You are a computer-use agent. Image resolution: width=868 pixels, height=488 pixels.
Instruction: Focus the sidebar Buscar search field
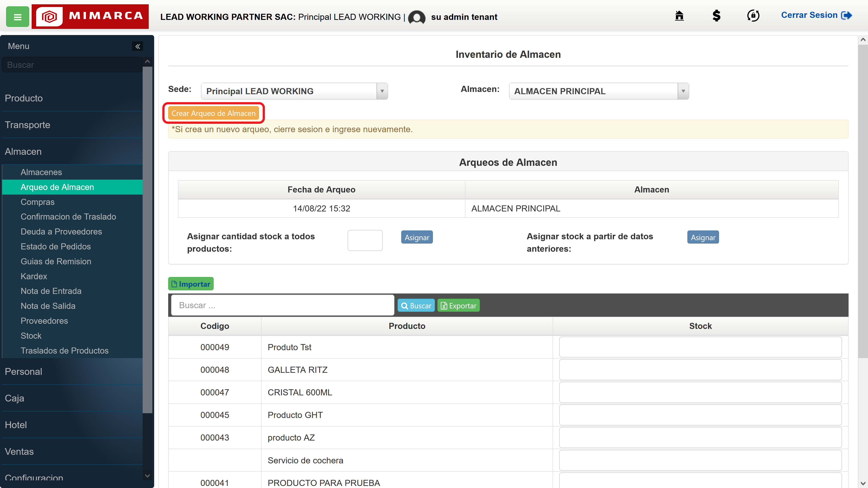point(72,65)
